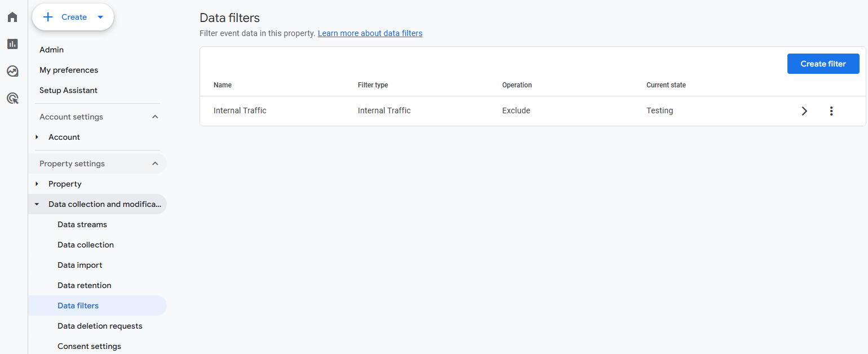Click the Internal Traffic filter name
The image size is (868, 354).
click(x=240, y=110)
